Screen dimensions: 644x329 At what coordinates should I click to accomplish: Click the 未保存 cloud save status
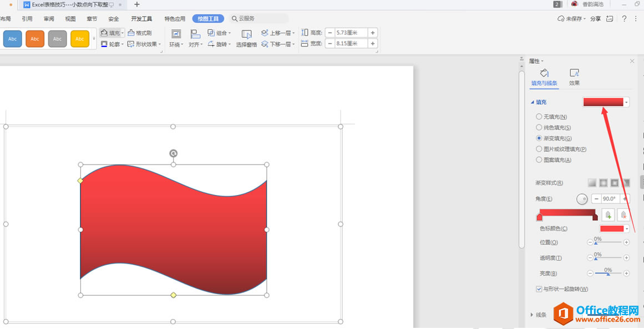pyautogui.click(x=571, y=18)
